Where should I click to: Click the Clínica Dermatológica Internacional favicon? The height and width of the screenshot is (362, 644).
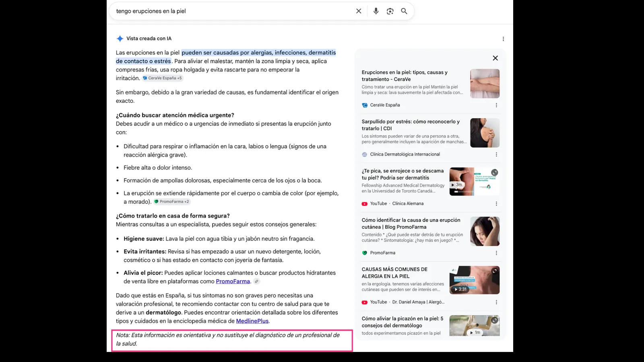pyautogui.click(x=365, y=154)
